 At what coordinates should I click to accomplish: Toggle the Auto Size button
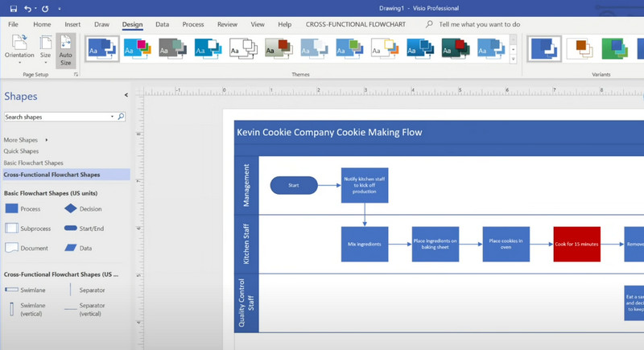[x=66, y=50]
